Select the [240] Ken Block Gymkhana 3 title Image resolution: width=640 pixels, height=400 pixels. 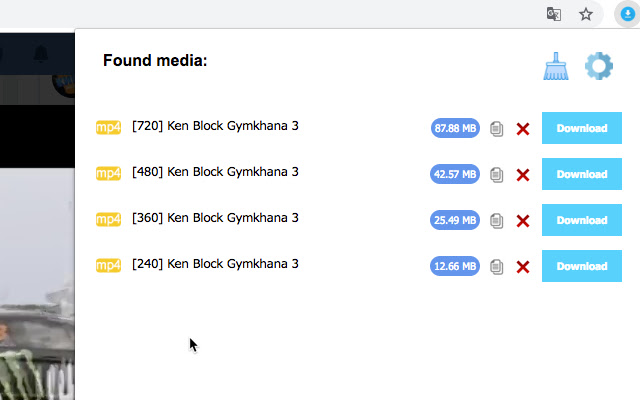pos(215,264)
